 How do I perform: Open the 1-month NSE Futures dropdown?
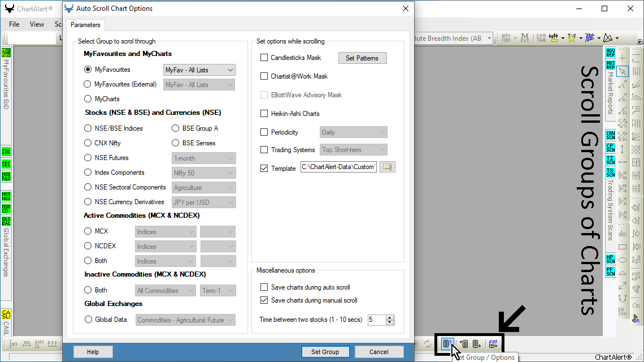coord(204,158)
